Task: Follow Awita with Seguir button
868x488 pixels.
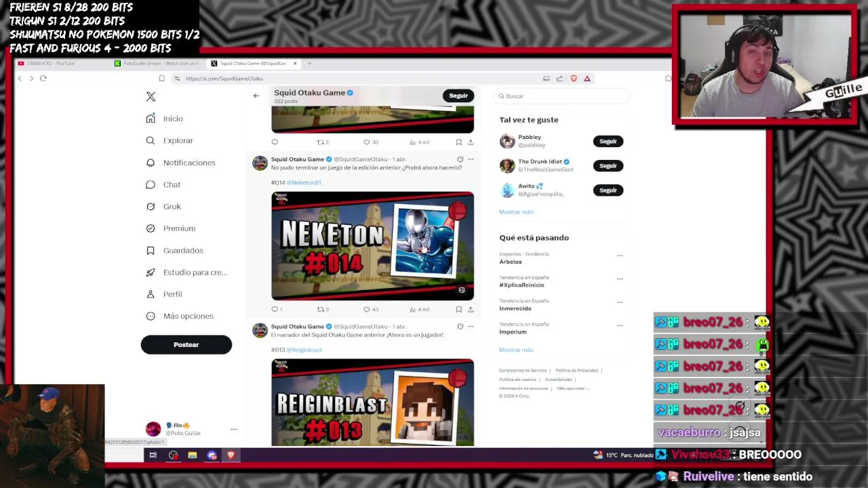Action: (608, 190)
